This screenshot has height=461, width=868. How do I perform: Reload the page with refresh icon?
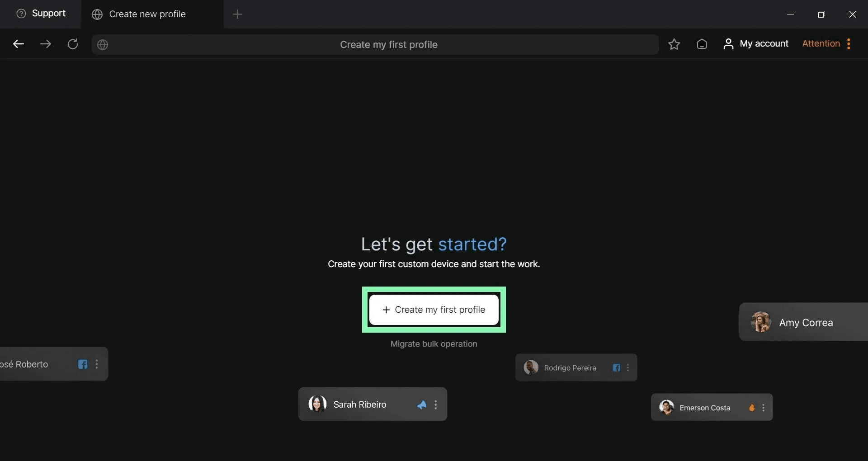click(x=73, y=44)
